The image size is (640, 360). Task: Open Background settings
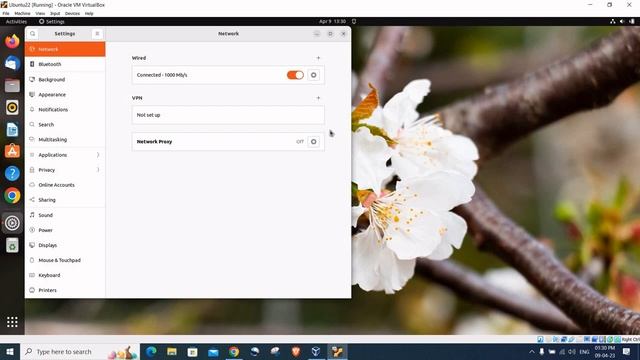pyautogui.click(x=65, y=79)
